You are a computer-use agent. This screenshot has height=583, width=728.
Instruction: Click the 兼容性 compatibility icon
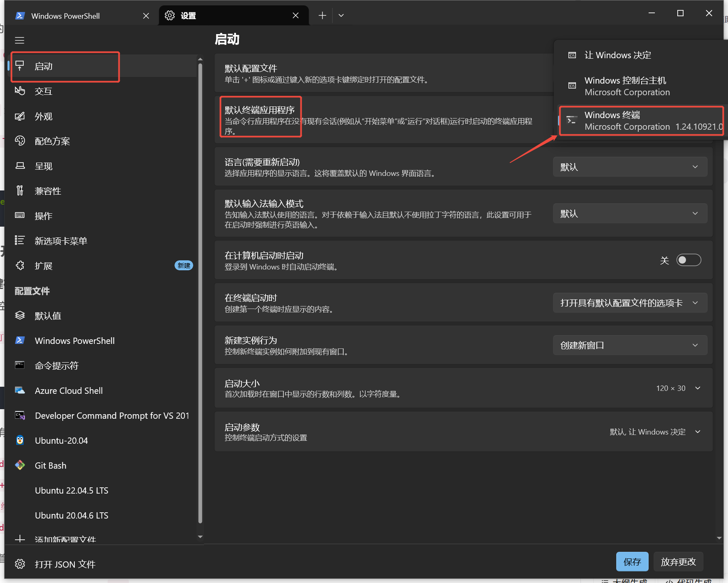coord(20,190)
